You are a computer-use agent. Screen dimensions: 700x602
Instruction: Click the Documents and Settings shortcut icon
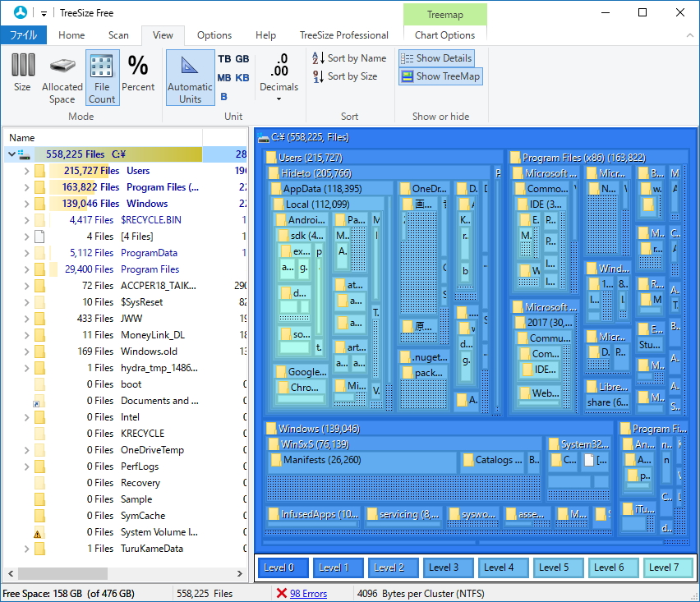(x=39, y=401)
